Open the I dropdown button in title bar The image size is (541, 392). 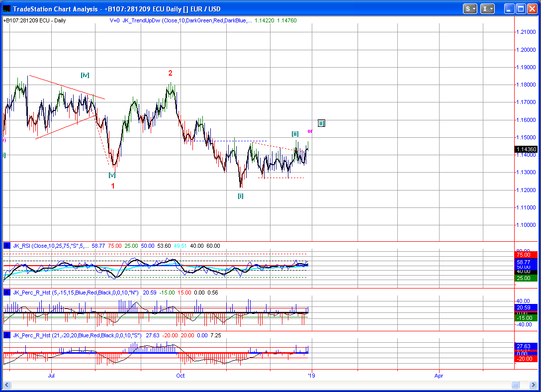click(487, 9)
